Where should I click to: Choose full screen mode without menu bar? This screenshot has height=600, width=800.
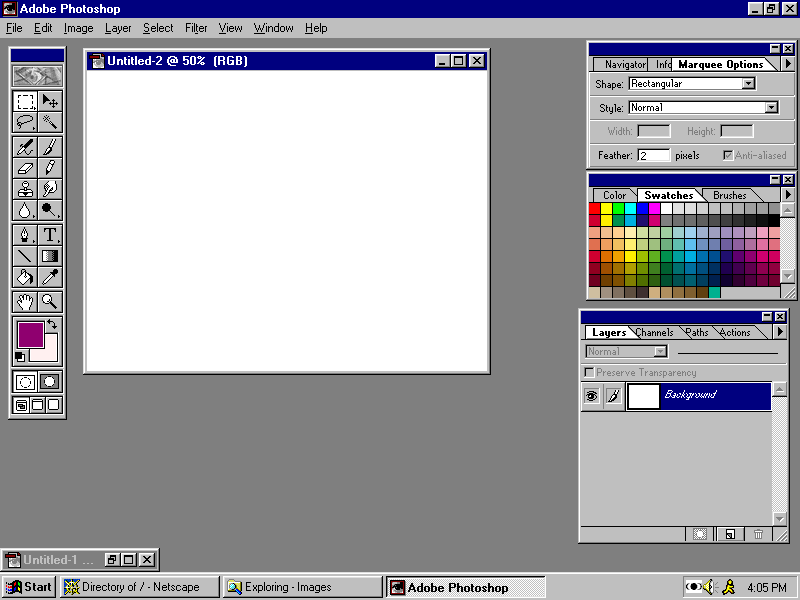(x=54, y=405)
